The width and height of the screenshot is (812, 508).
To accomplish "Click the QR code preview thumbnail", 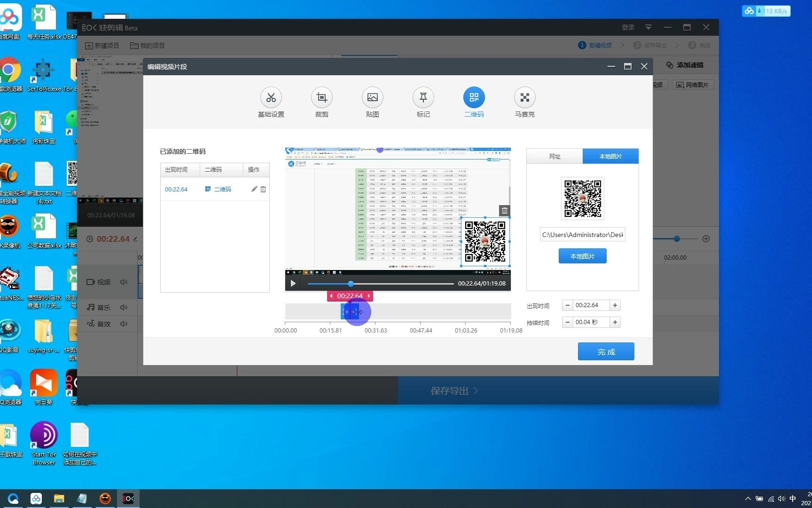I will [x=583, y=198].
